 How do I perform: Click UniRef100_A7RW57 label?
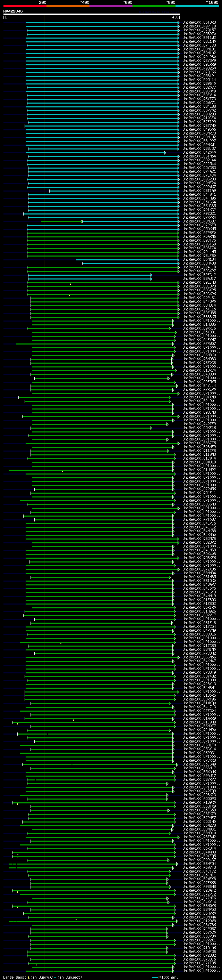click(x=199, y=344)
